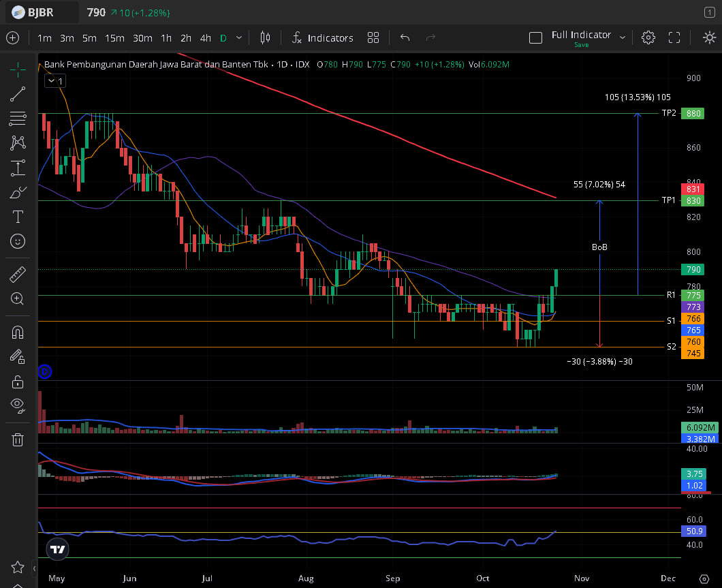Viewport: 722px width, 588px height.
Task: Delete drawings with the trash icon
Action: pyautogui.click(x=18, y=439)
